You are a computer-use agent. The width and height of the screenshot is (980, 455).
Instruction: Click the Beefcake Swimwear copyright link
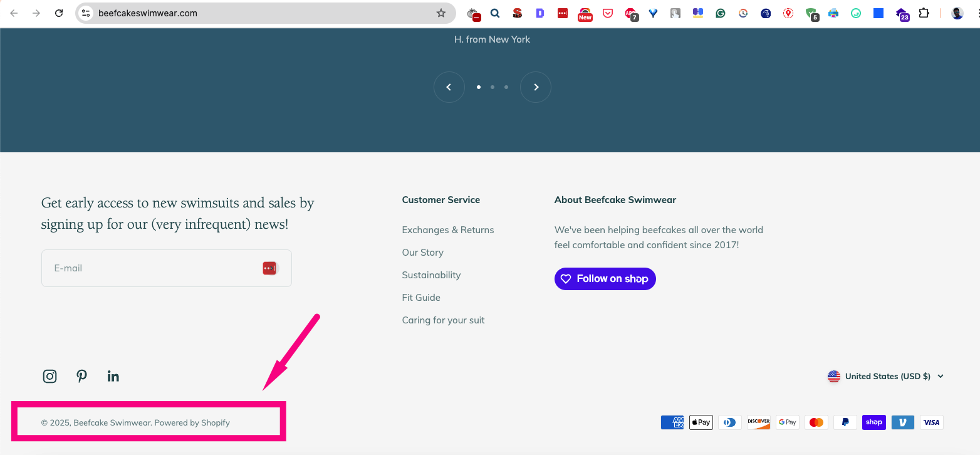[x=112, y=422]
